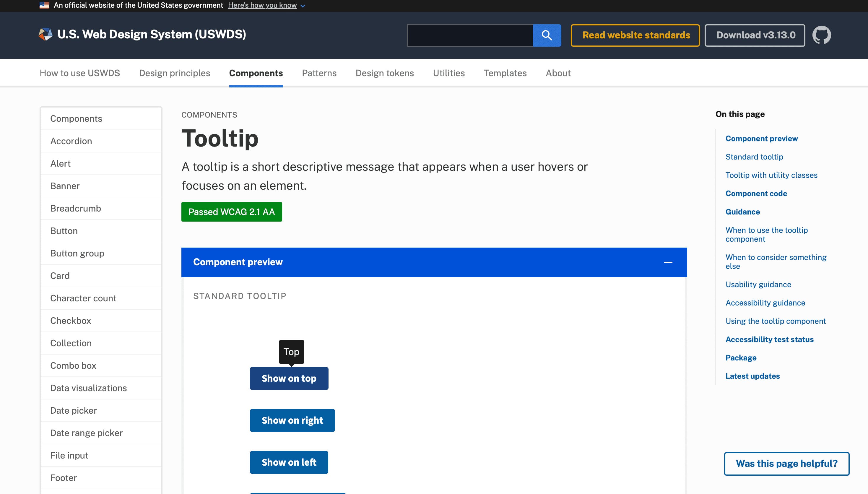Click the banner chevron arrow icon
The image size is (868, 494).
[303, 6]
